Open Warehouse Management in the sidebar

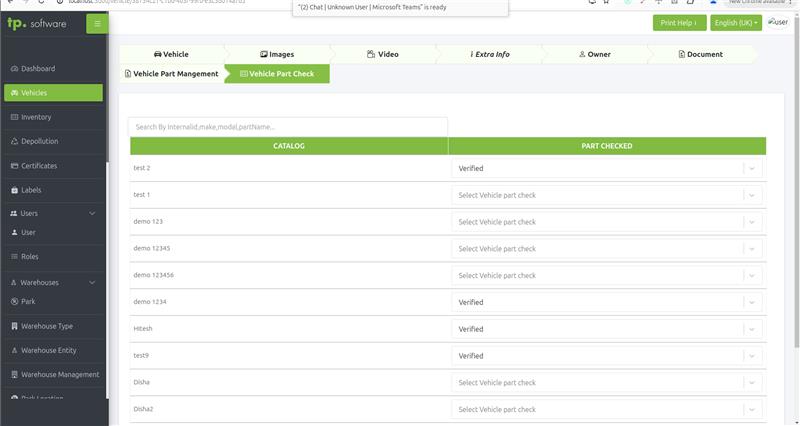(x=60, y=375)
